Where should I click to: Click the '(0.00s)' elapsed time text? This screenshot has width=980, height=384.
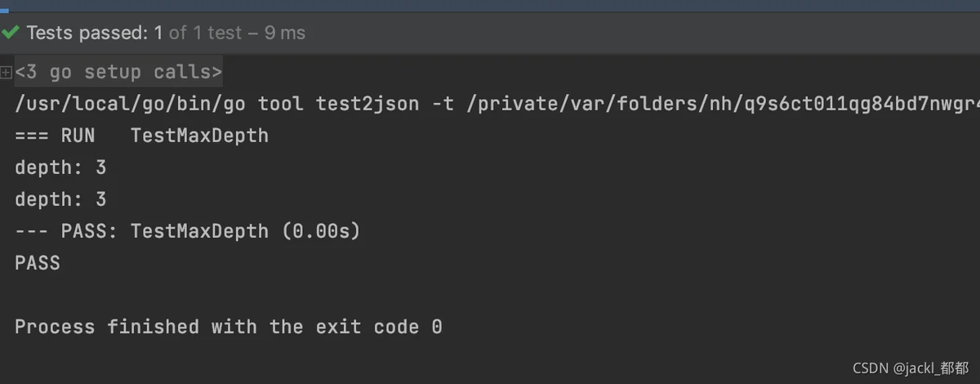coord(321,231)
